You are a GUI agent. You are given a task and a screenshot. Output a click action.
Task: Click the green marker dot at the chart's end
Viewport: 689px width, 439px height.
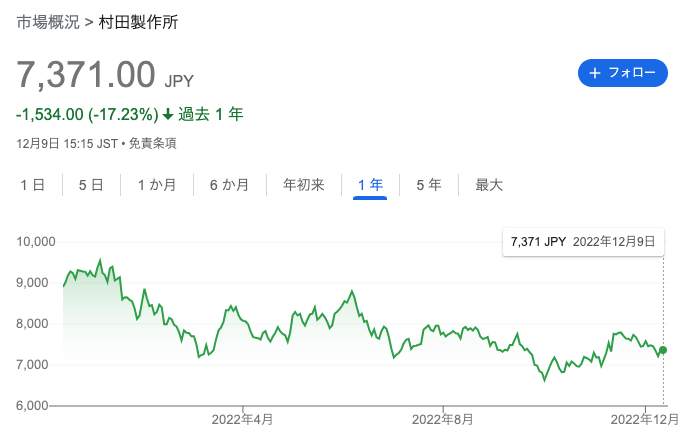663,350
